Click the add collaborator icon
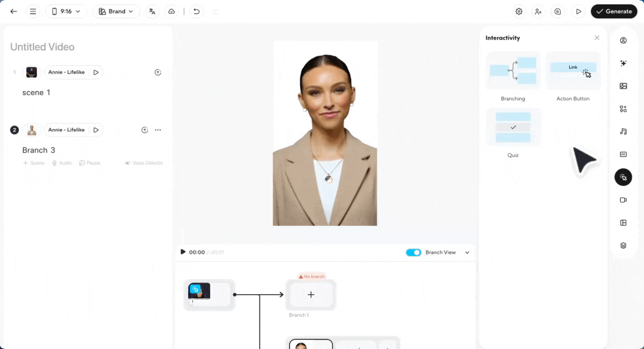Screen dimensions: 644x349 [538, 11]
